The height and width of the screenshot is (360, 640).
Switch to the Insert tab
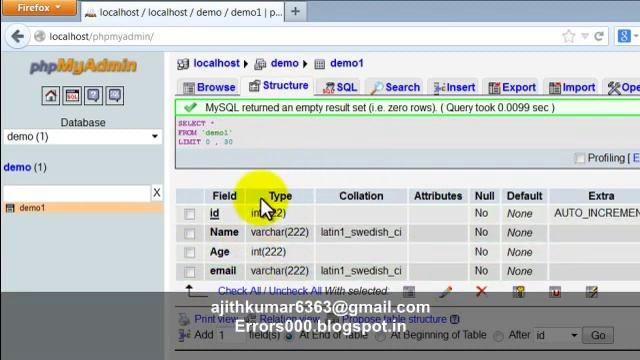[454, 87]
